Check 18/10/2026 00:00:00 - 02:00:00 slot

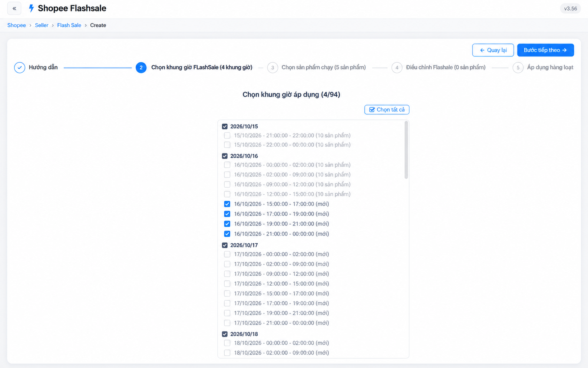227,343
